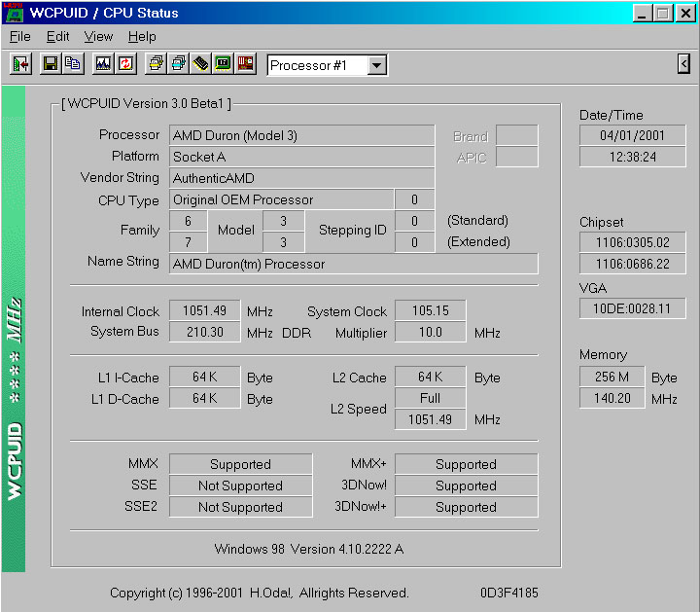Click the Exit door icon in the toolbar
The width and height of the screenshot is (700, 612).
[x=20, y=64]
